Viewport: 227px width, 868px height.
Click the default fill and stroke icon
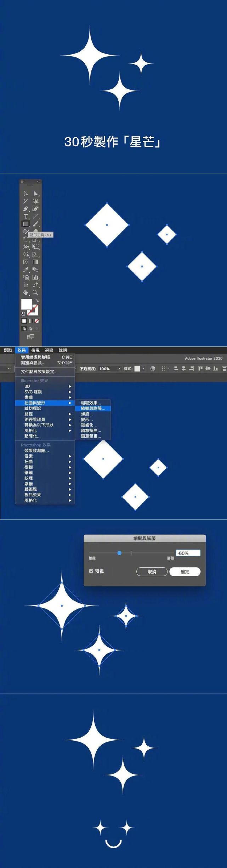click(x=23, y=313)
